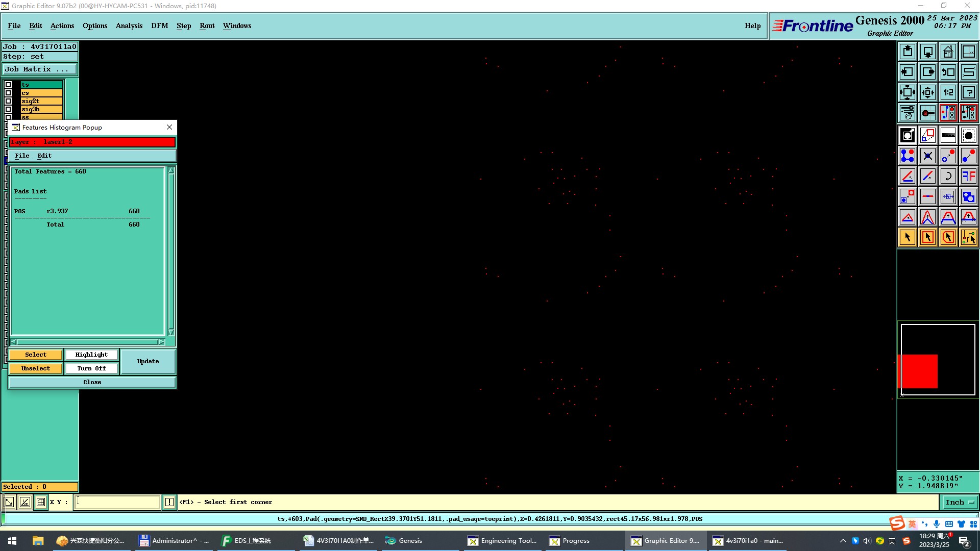Click the Update button
The height and width of the screenshot is (551, 980).
click(x=148, y=361)
